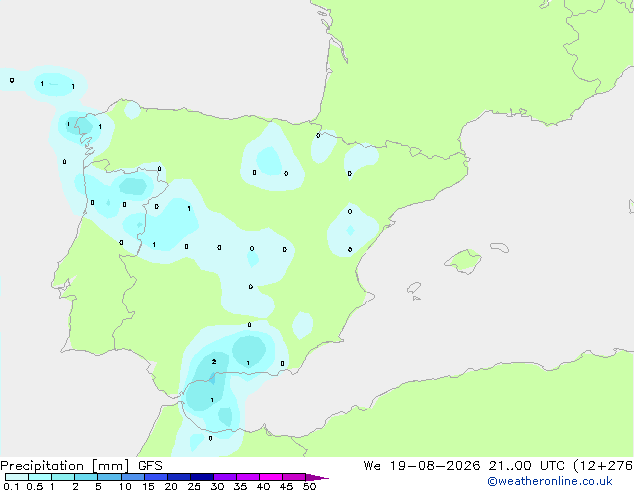Select the 30–35 mm legend color swatch
Viewport: 634px width, 490px height.
tap(225, 477)
